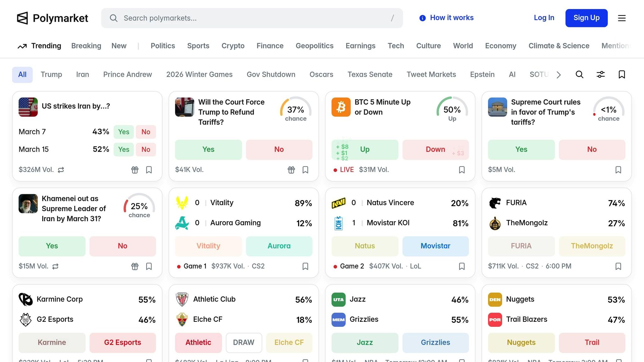This screenshot has height=362, width=644.
Task: Switch to the Crypto category tab
Action: click(233, 46)
